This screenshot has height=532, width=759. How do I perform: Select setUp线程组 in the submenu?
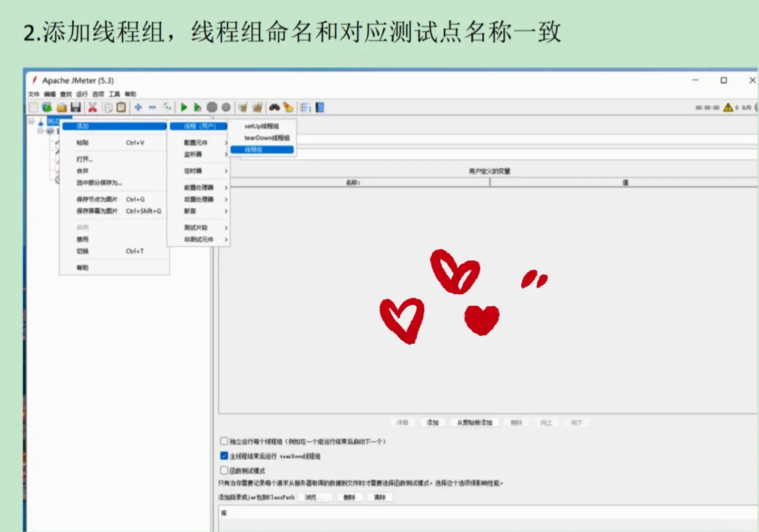(x=262, y=126)
